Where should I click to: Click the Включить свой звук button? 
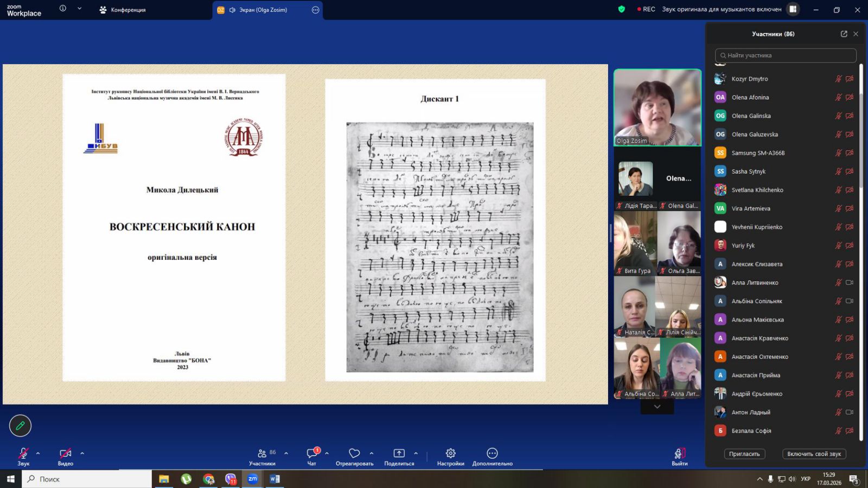coord(814,454)
